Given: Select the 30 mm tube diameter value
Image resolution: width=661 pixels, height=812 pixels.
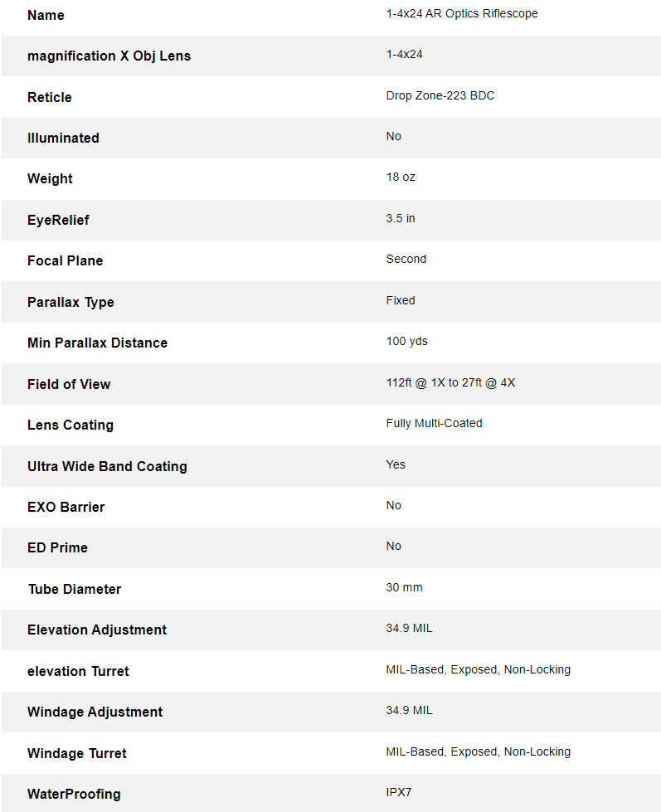Looking at the screenshot, I should [404, 588].
